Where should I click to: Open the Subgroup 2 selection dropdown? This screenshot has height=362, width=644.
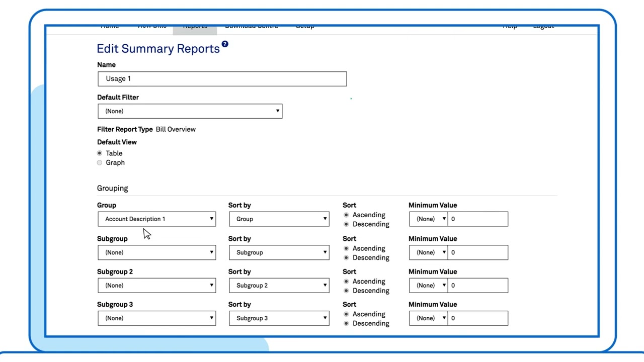click(x=156, y=286)
